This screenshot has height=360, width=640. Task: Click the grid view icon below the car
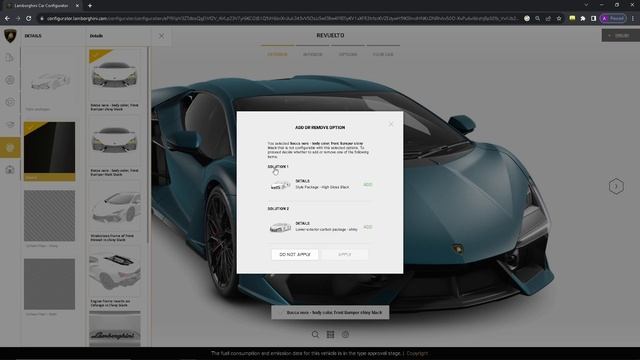coord(330,334)
